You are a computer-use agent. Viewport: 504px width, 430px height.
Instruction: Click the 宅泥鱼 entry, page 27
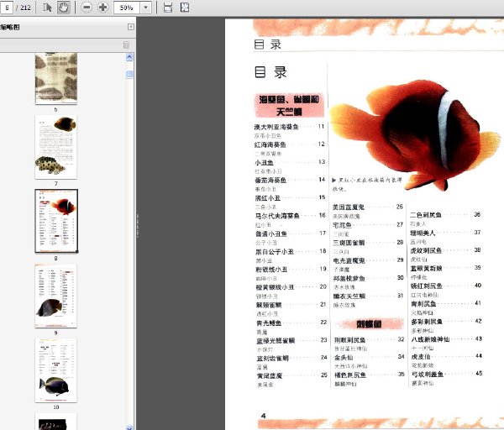coord(368,225)
